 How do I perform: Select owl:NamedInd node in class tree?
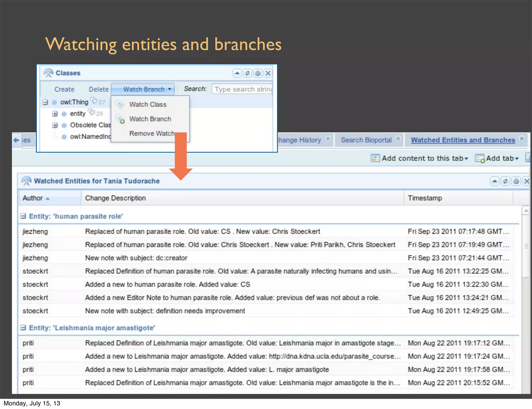tap(90, 137)
